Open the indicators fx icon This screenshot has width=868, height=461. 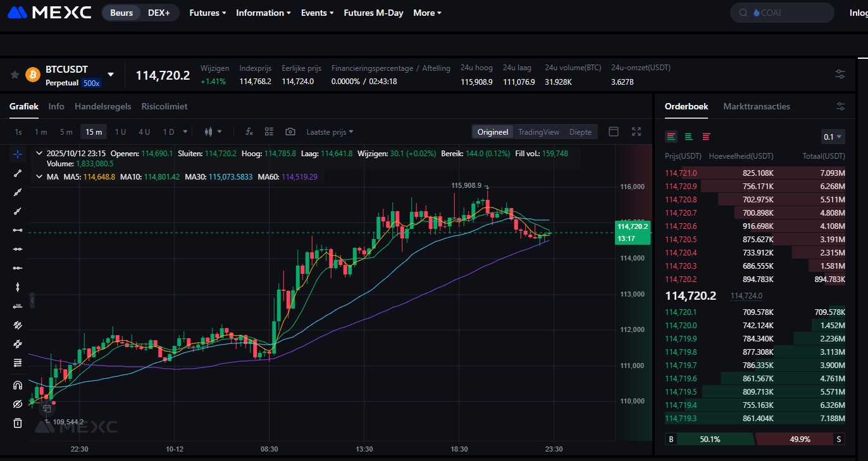pyautogui.click(x=249, y=132)
